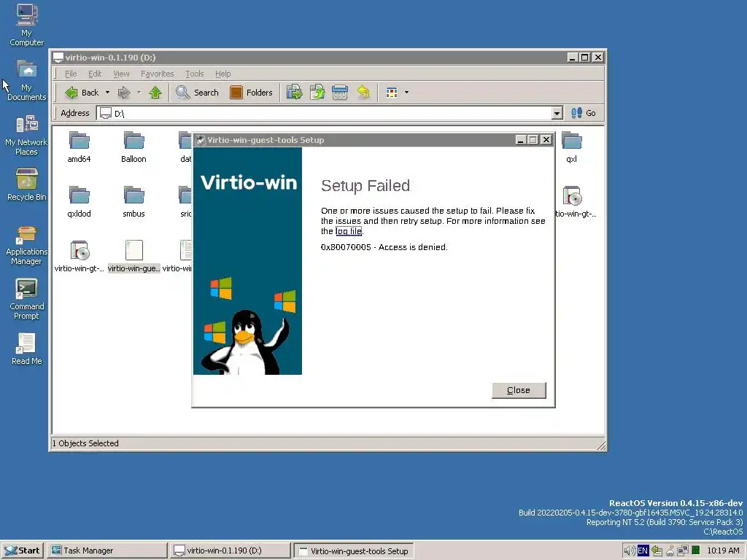
Task: Open the File menu in Explorer
Action: coord(71,74)
